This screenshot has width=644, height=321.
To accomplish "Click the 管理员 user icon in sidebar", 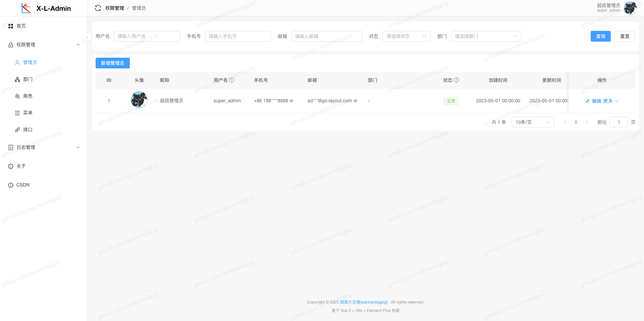I will click(x=17, y=62).
